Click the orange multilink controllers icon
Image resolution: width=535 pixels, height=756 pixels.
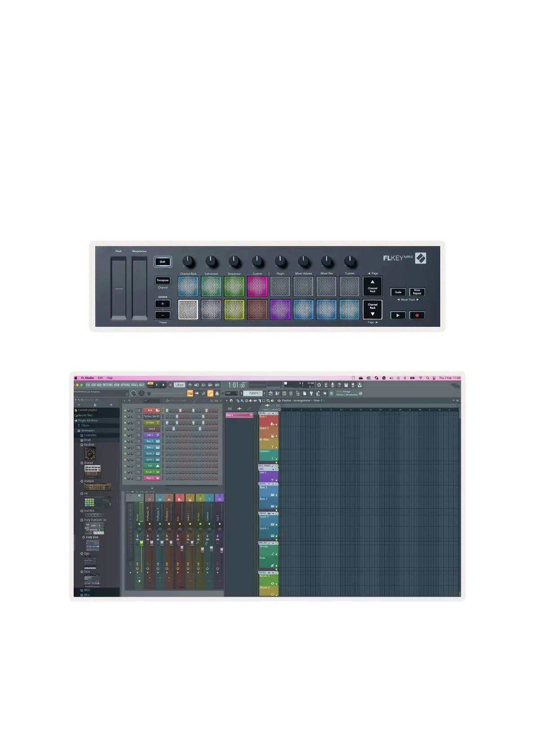(x=210, y=393)
